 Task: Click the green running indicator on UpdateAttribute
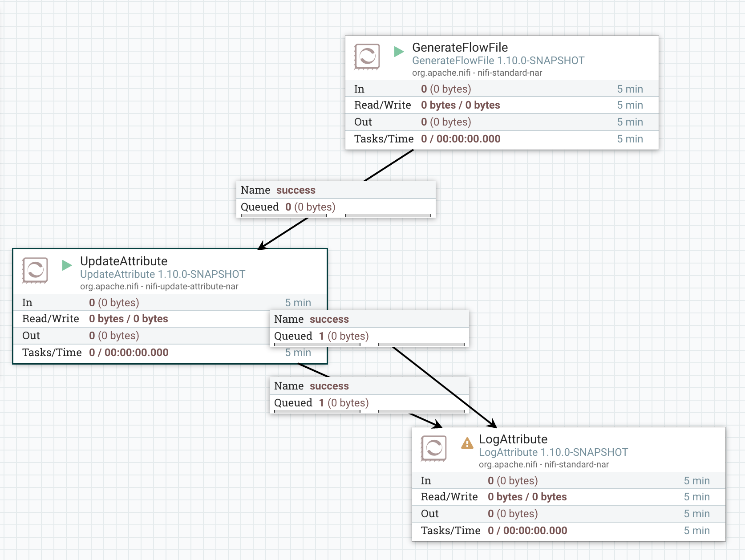[x=67, y=265]
